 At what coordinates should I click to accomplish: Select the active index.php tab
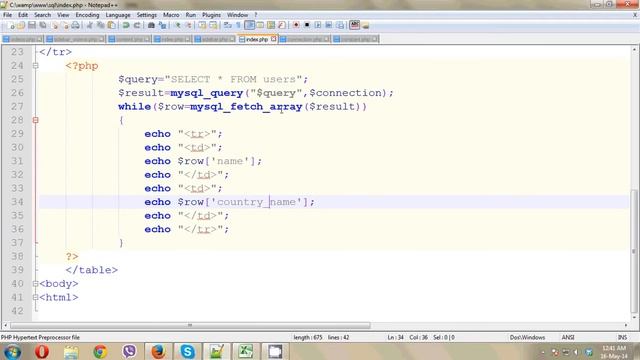257,39
